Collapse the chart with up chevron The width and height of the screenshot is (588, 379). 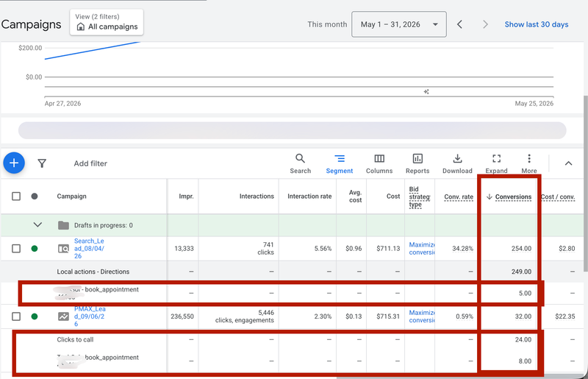coord(568,163)
